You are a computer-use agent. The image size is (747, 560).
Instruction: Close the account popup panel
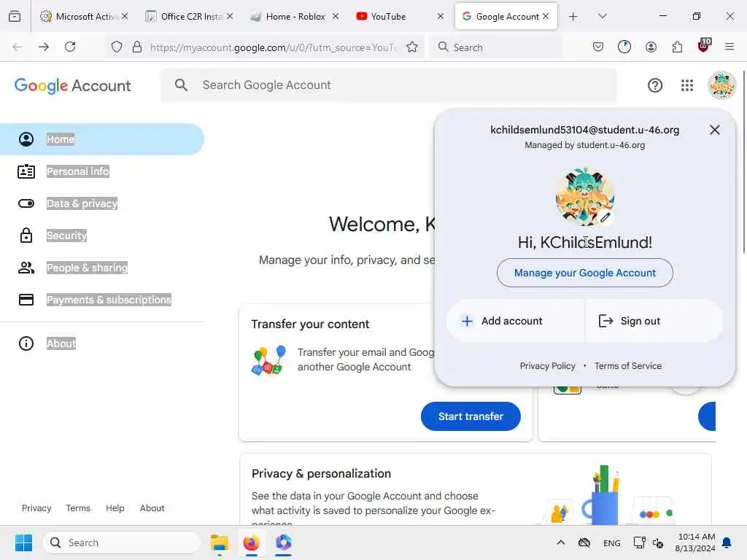pyautogui.click(x=715, y=130)
